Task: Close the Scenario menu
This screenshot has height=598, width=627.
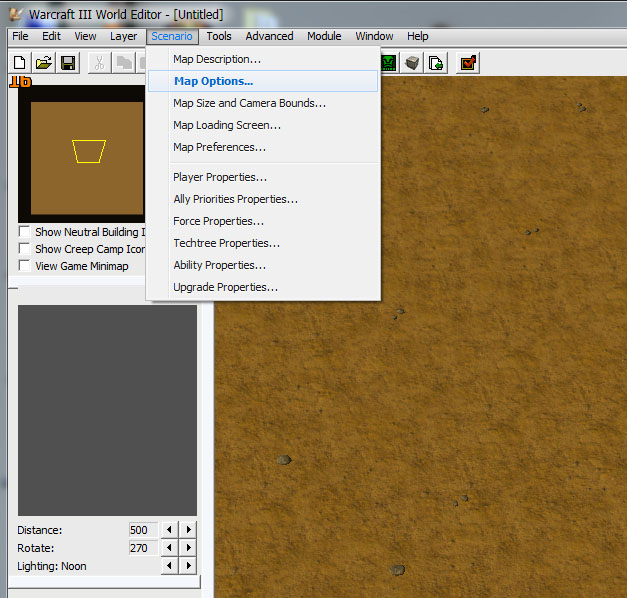Action: (x=172, y=36)
